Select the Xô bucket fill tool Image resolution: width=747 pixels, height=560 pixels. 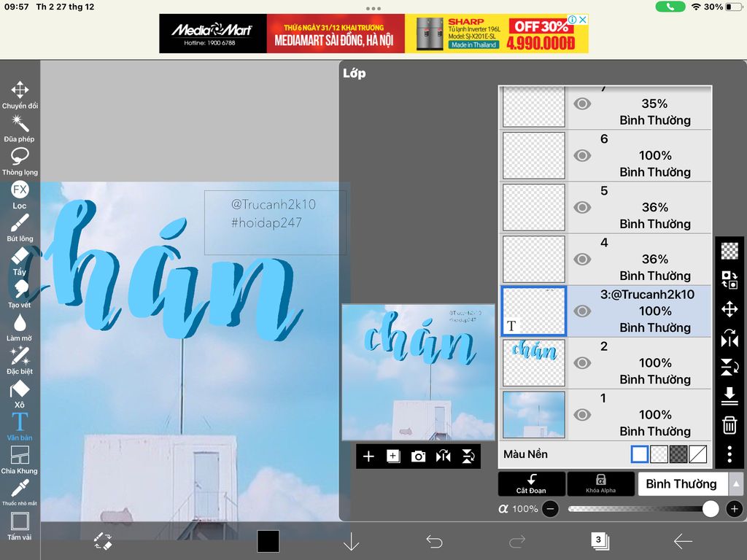(20, 394)
